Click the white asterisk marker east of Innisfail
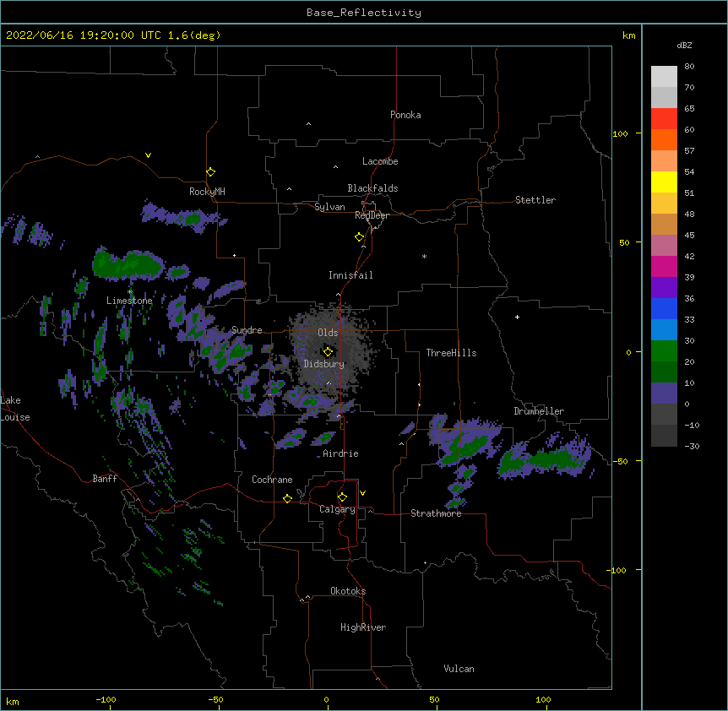728x711 pixels. (x=424, y=256)
